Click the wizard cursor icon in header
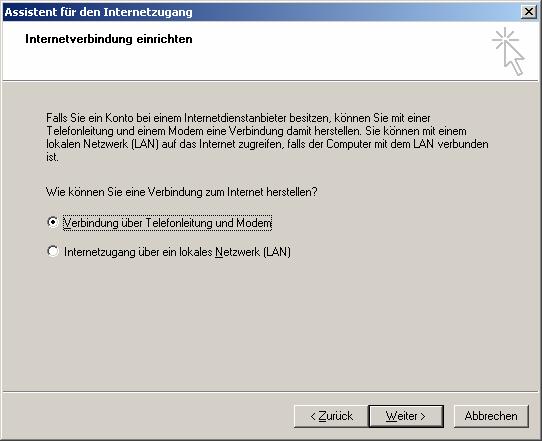The image size is (542, 441). 508,51
